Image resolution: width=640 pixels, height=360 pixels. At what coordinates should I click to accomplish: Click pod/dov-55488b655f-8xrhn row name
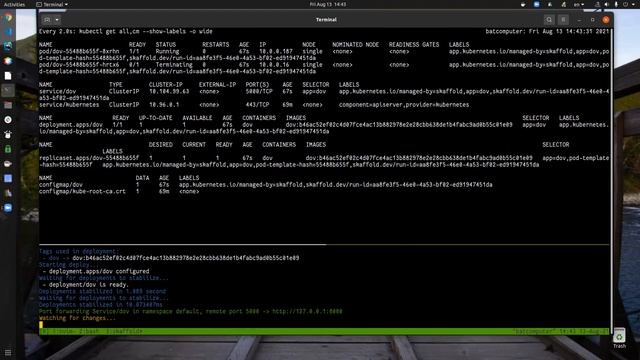(x=79, y=51)
